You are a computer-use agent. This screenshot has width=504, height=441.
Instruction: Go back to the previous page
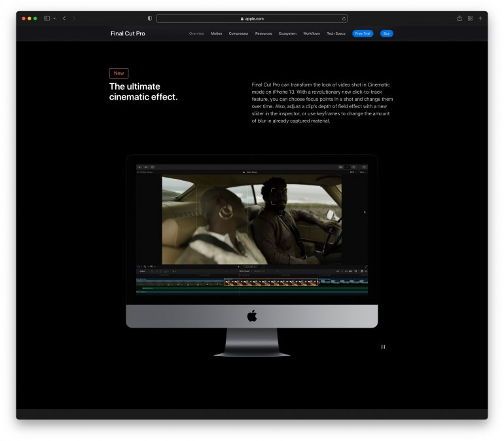(64, 18)
